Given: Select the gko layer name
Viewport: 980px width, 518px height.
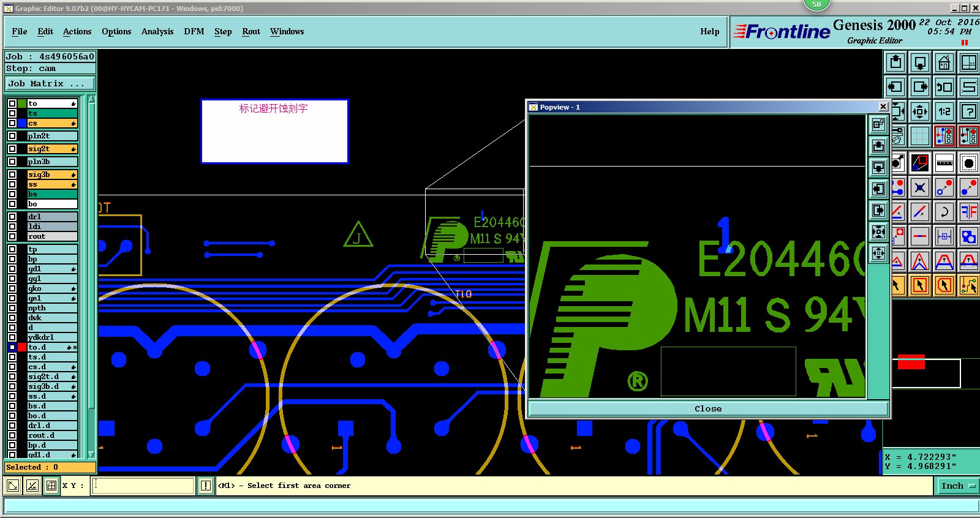Looking at the screenshot, I should click(x=53, y=288).
